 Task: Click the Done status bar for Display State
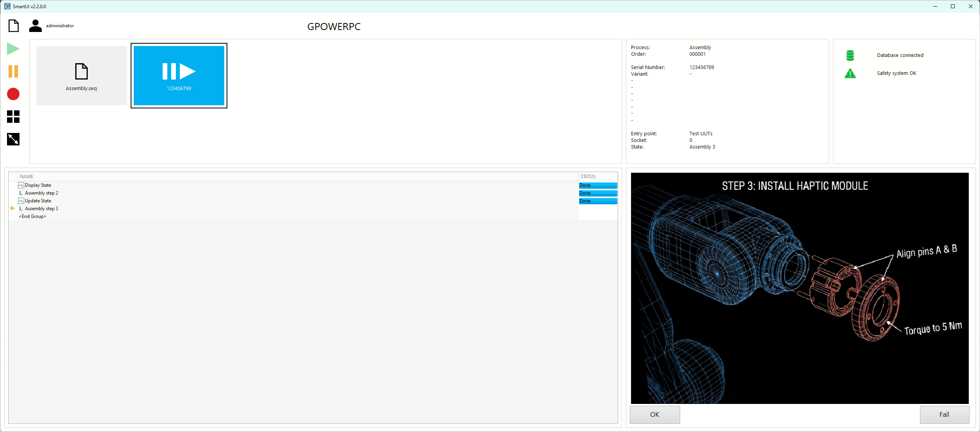tap(597, 185)
